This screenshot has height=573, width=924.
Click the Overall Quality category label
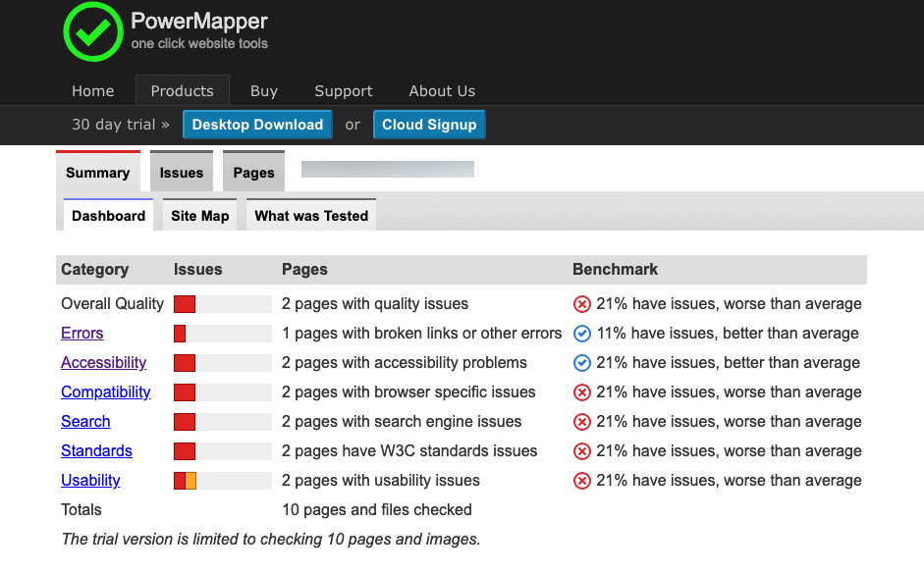coord(113,304)
